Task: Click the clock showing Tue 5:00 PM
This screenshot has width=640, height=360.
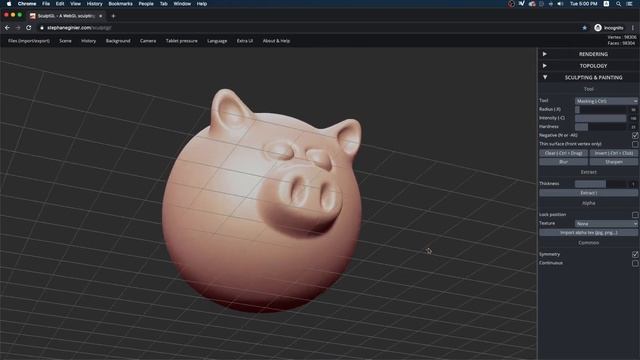Action: tap(583, 4)
